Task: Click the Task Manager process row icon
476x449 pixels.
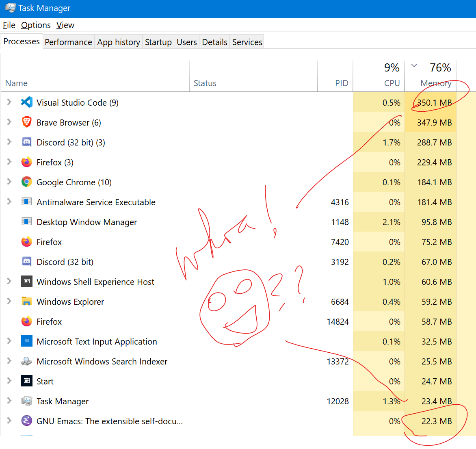Action: 27,401
